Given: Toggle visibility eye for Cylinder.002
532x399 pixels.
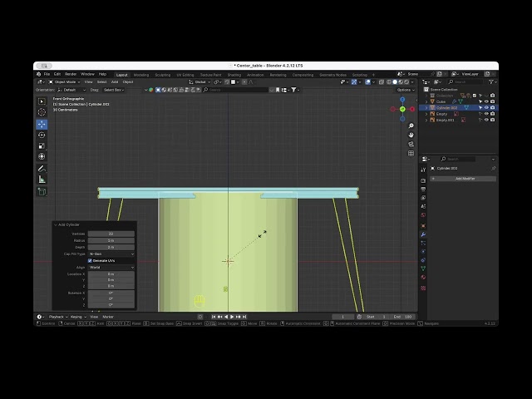Looking at the screenshot, I should tap(486, 107).
